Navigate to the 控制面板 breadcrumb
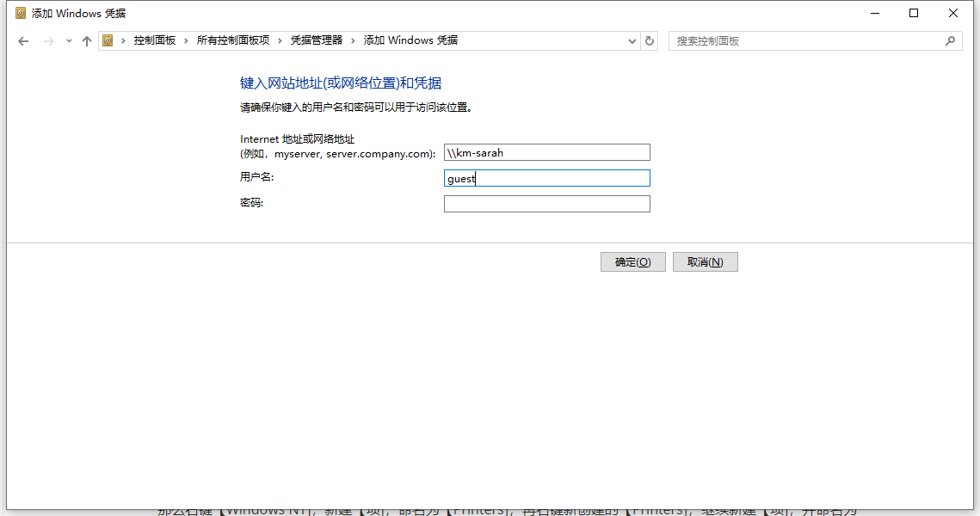Image resolution: width=980 pixels, height=516 pixels. tap(154, 40)
